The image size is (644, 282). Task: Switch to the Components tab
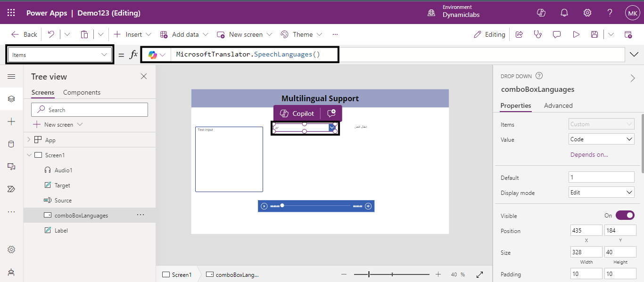pos(82,92)
